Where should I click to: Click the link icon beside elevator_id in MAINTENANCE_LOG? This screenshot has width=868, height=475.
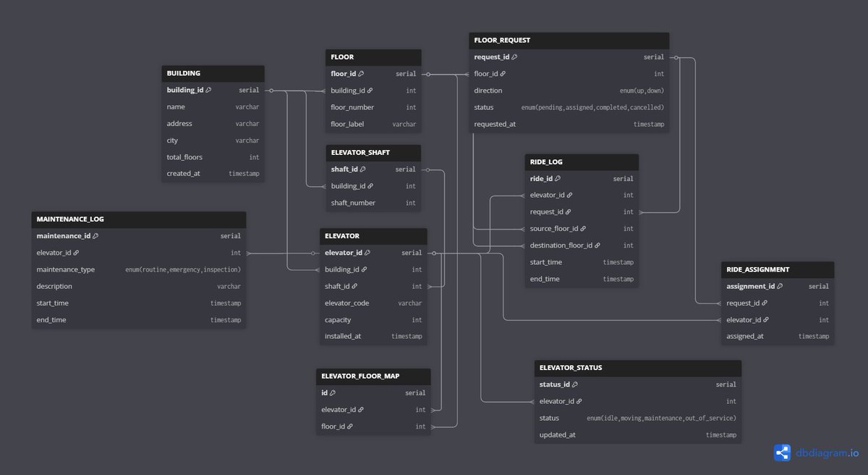coord(76,253)
